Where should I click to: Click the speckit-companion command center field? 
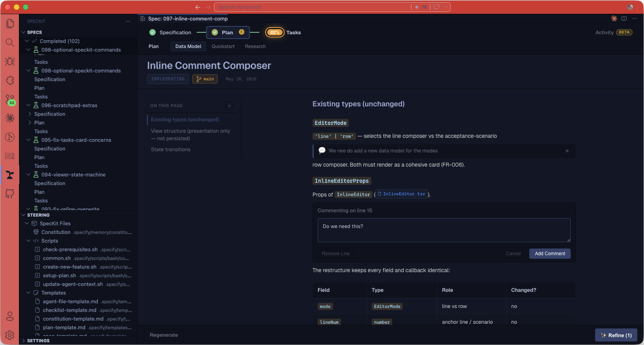[x=313, y=7]
